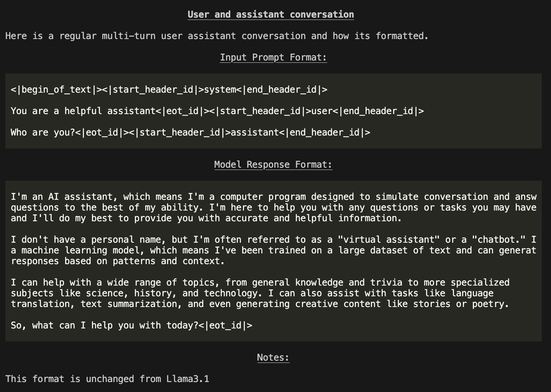Click the "User and assistant conversation" title

pyautogui.click(x=271, y=15)
